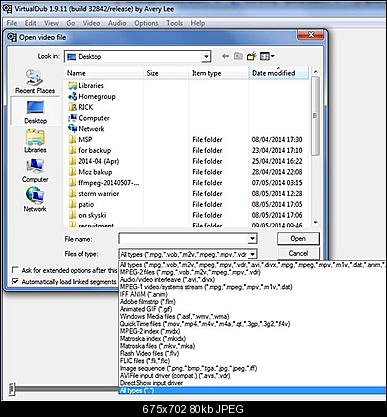Select Computer in the file list
The image size is (387, 417).
pos(89,118)
